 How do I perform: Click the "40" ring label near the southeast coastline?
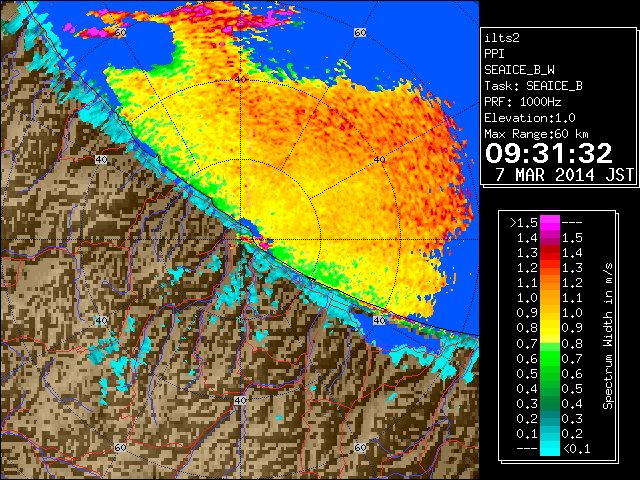(x=380, y=320)
